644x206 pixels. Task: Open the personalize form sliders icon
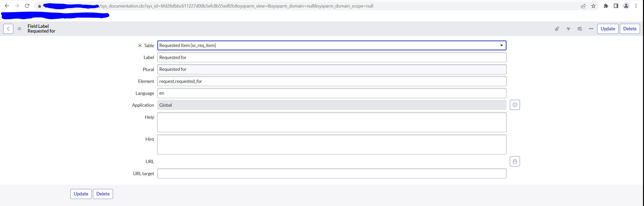(580, 29)
